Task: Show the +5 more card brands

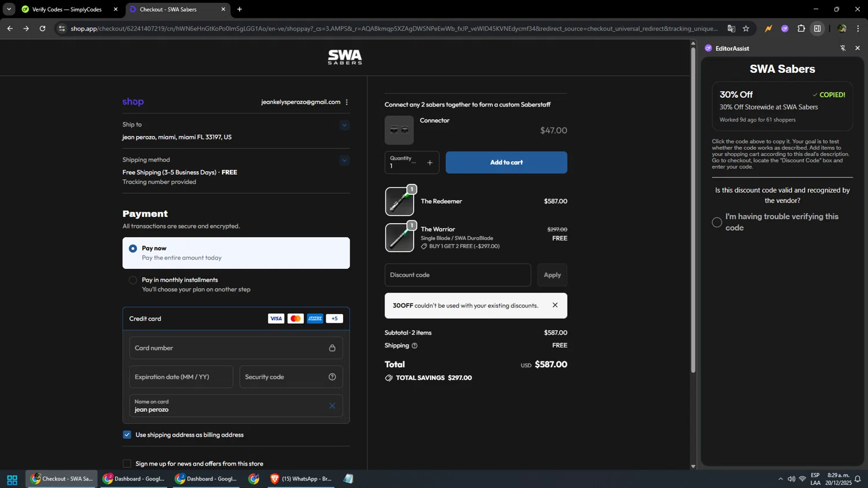Action: tap(334, 319)
